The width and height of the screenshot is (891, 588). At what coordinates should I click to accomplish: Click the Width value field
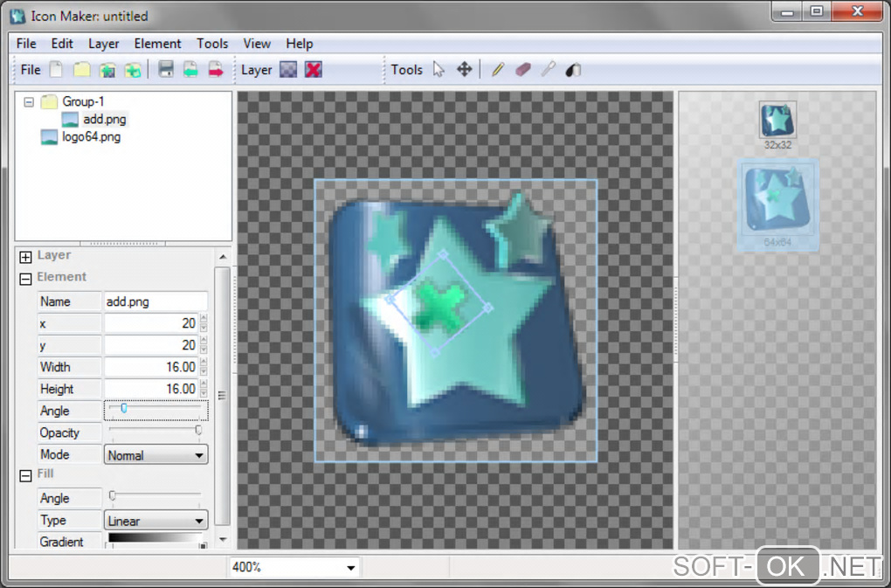(150, 367)
